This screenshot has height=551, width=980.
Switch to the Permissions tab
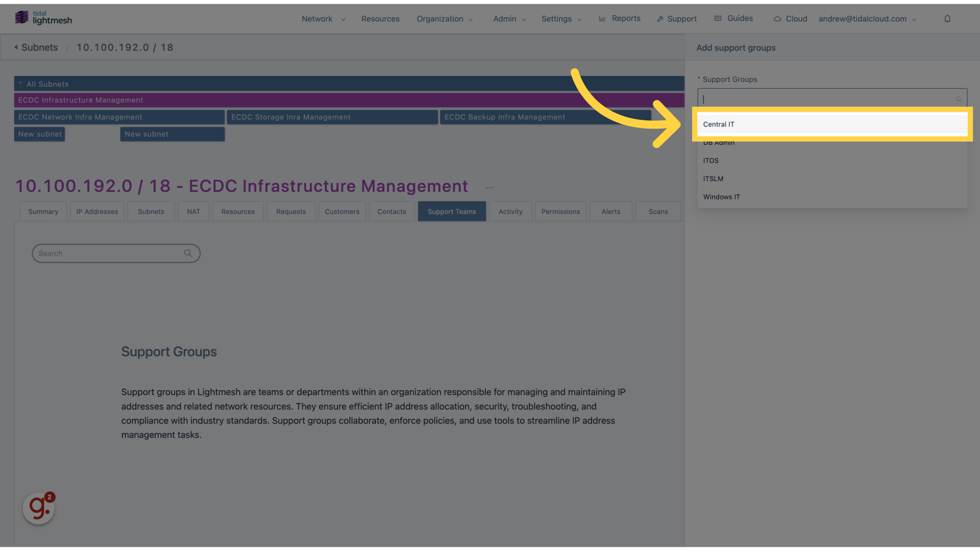560,212
